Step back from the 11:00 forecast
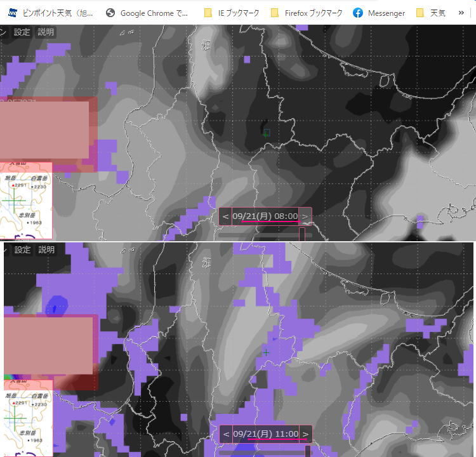The height and width of the screenshot is (457, 476). [226, 434]
